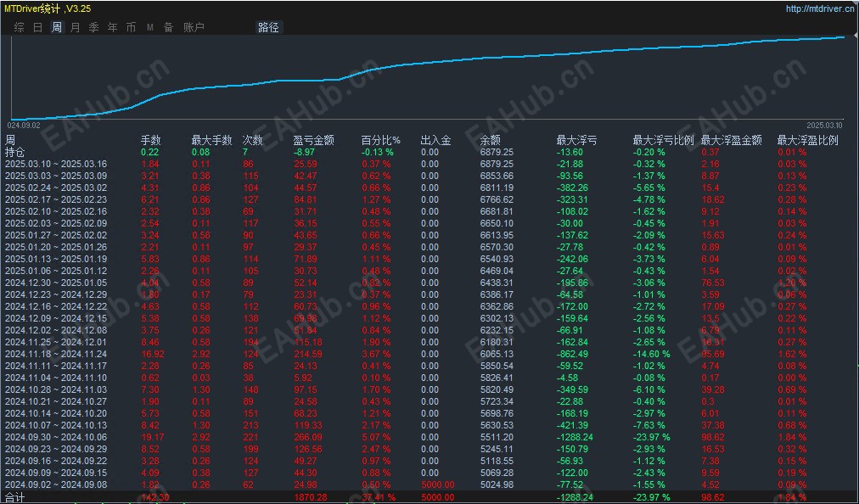Click the 213 trade count cell
The width and height of the screenshot is (859, 504).
(250, 425)
